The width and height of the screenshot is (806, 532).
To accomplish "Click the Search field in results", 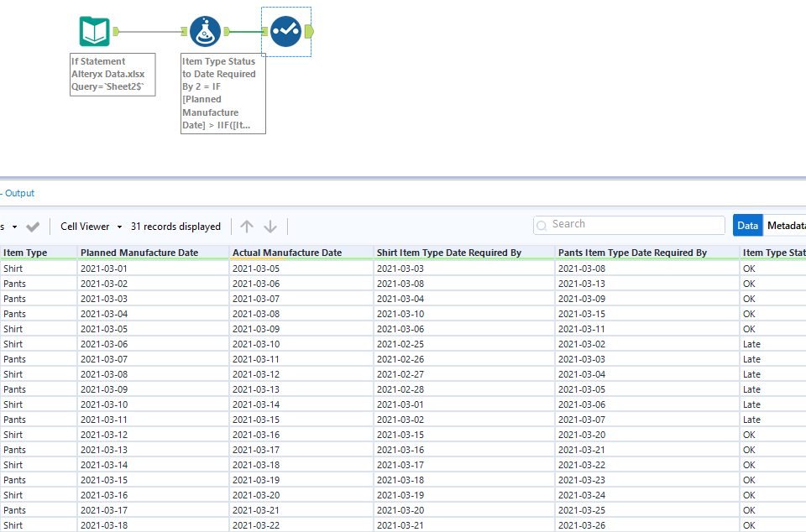I will (x=630, y=225).
